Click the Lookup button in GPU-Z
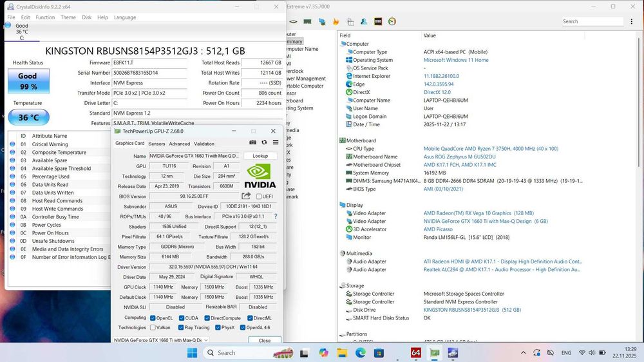This screenshot has height=362, width=644. pos(260,156)
